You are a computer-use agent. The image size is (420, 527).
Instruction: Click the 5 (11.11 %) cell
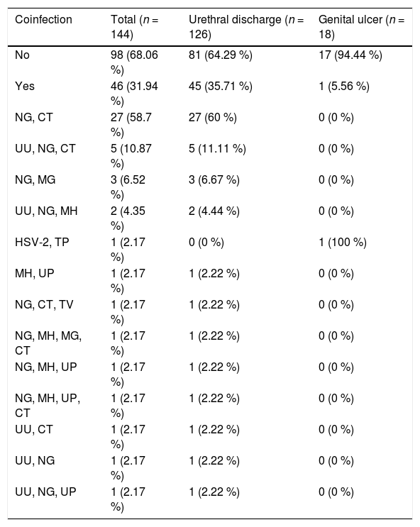(217, 148)
